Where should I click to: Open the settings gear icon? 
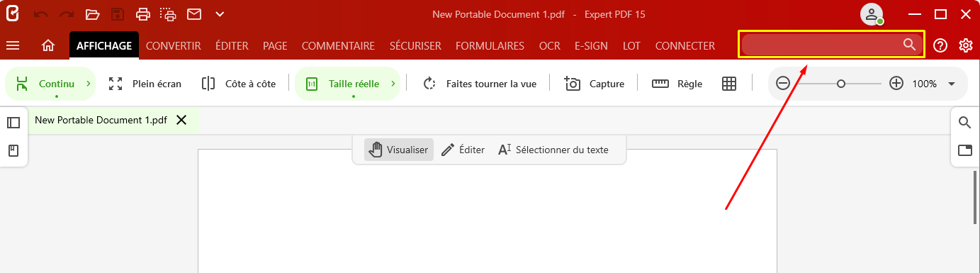(x=965, y=45)
